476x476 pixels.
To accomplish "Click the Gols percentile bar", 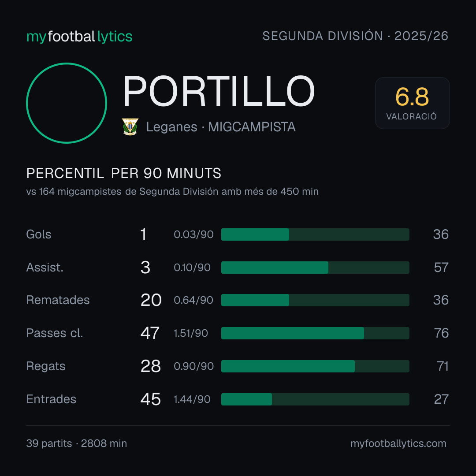I will click(315, 234).
